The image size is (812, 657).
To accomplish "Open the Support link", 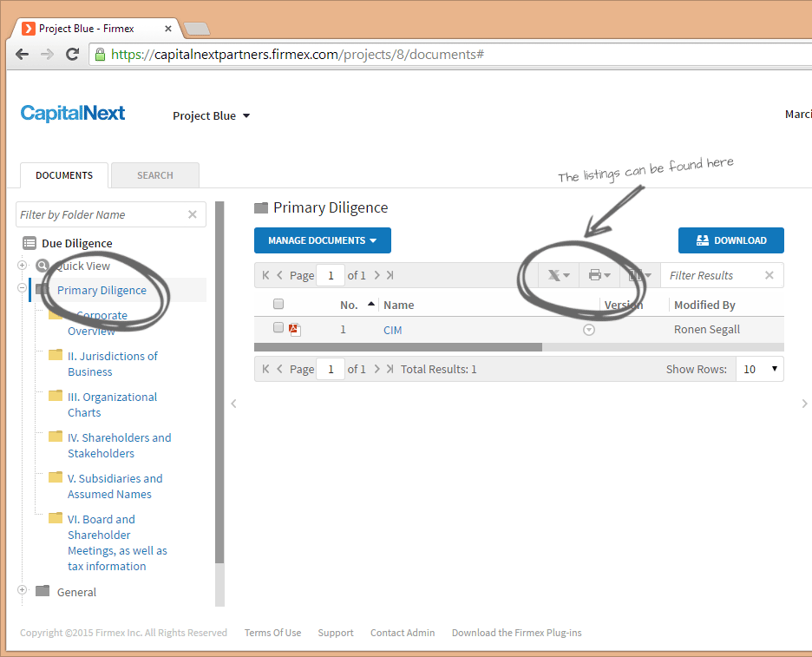I will coord(336,633).
